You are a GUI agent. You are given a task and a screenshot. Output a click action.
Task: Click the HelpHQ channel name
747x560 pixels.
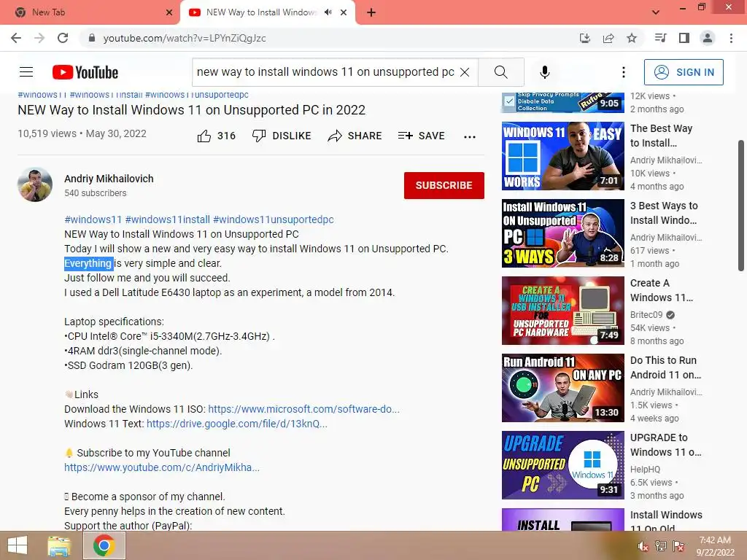(x=645, y=470)
